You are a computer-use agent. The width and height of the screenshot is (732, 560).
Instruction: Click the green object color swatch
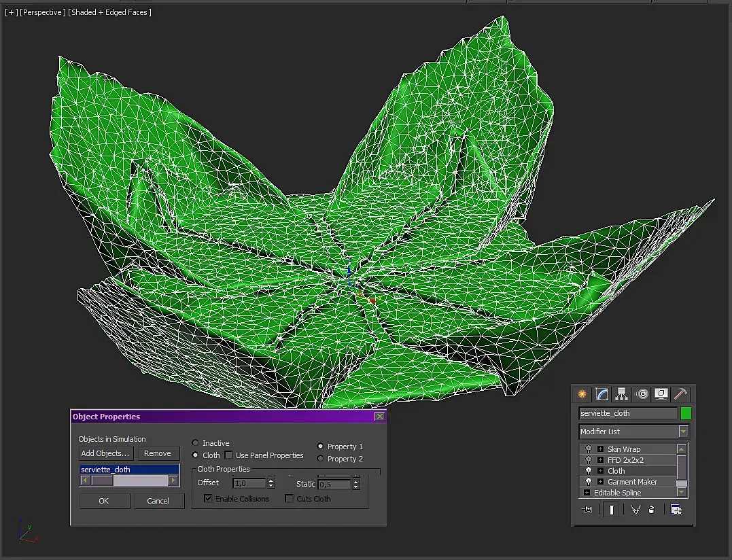point(686,413)
